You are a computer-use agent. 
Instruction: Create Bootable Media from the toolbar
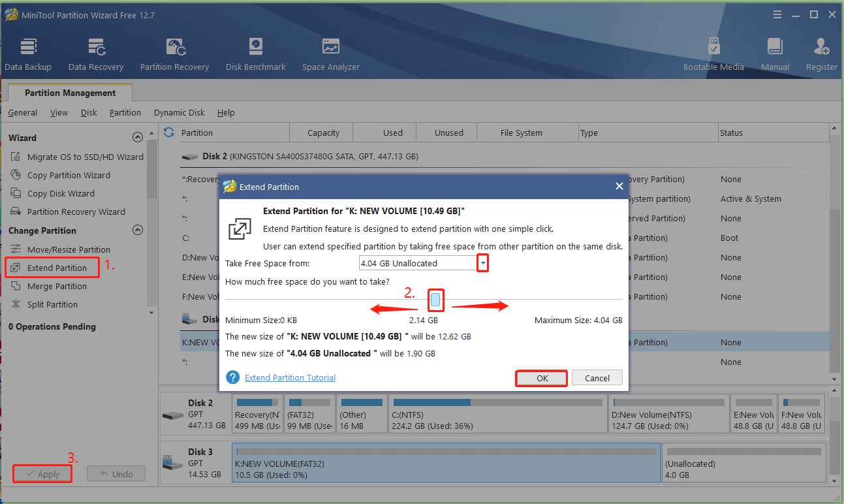coord(713,55)
